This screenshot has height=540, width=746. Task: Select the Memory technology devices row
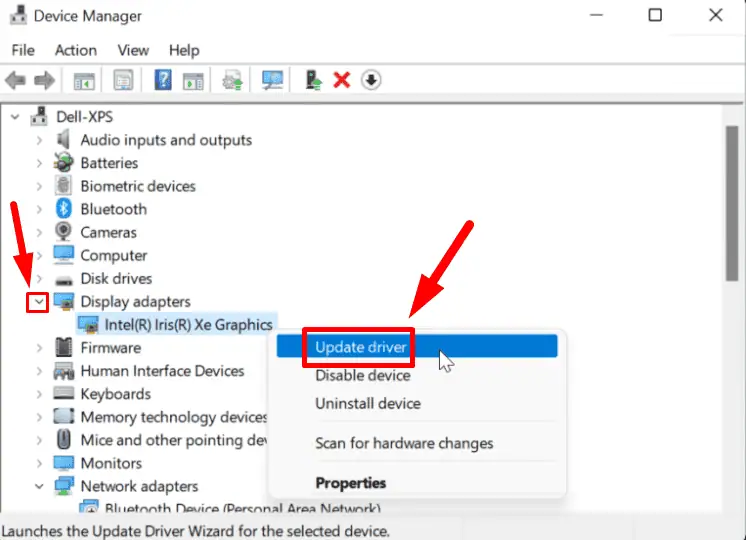(x=174, y=417)
